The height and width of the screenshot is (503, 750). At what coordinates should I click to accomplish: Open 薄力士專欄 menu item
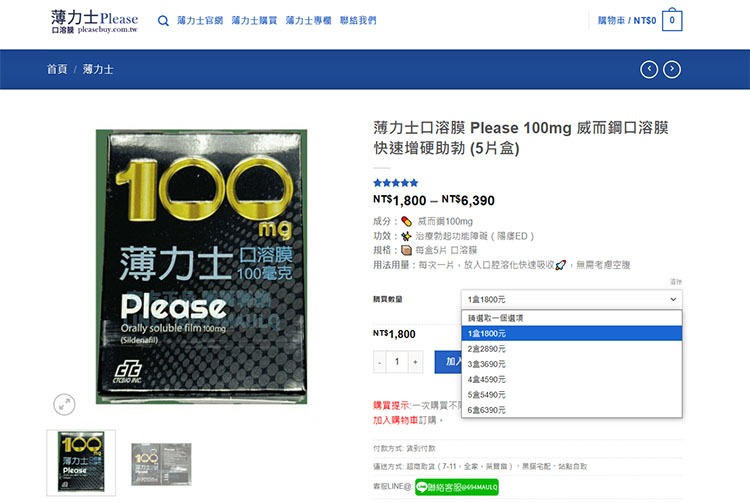pyautogui.click(x=309, y=21)
